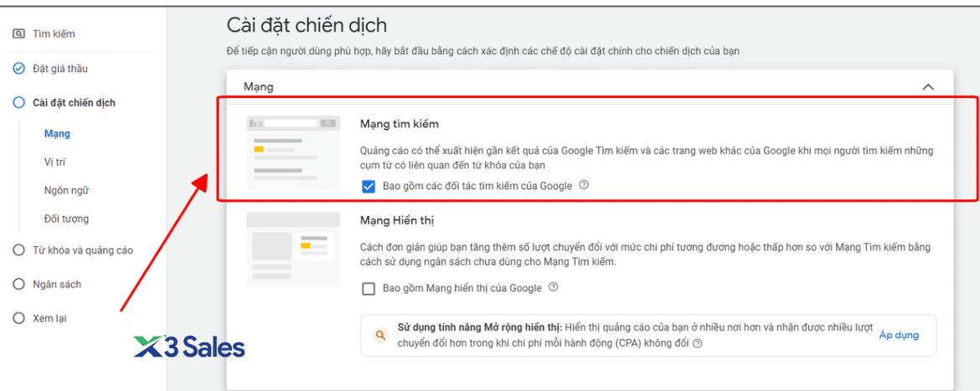Jump to Vị trí sub-section

coord(55,162)
